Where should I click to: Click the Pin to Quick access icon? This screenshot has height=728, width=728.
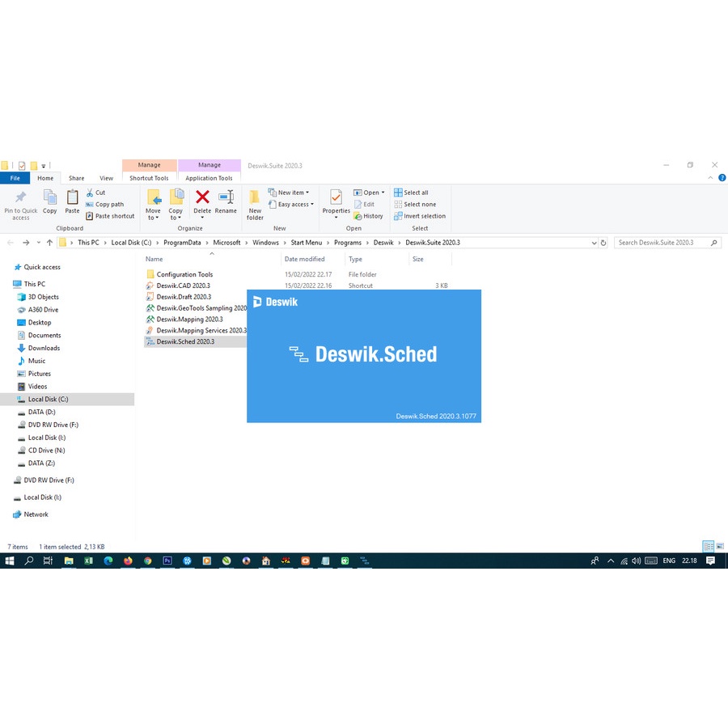coord(20,198)
